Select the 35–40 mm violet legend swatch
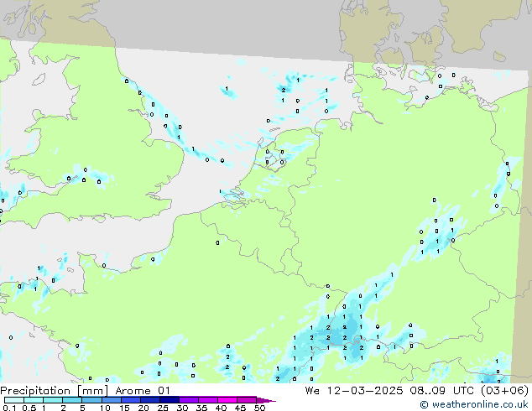The image size is (532, 411). (207, 400)
